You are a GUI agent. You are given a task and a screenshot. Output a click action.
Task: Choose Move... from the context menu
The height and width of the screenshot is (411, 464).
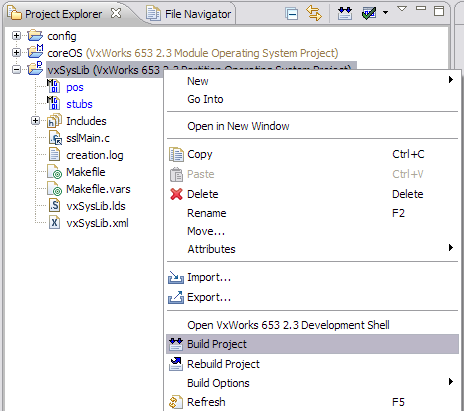(x=312, y=231)
